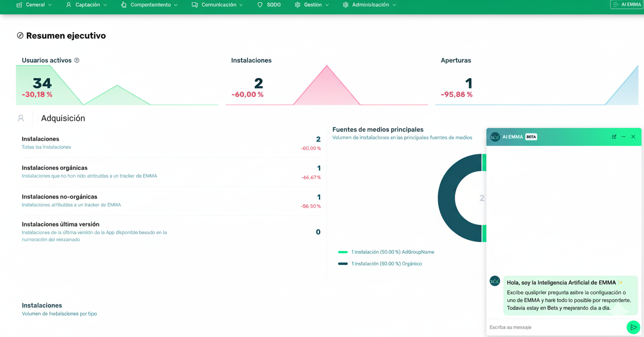The width and height of the screenshot is (644, 337).
Task: Expand the General dropdown menu
Action: 34,5
